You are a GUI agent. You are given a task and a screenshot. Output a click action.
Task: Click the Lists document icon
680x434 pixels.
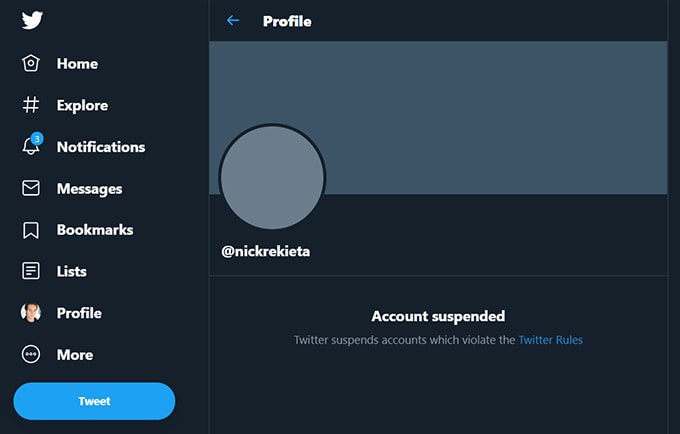31,271
